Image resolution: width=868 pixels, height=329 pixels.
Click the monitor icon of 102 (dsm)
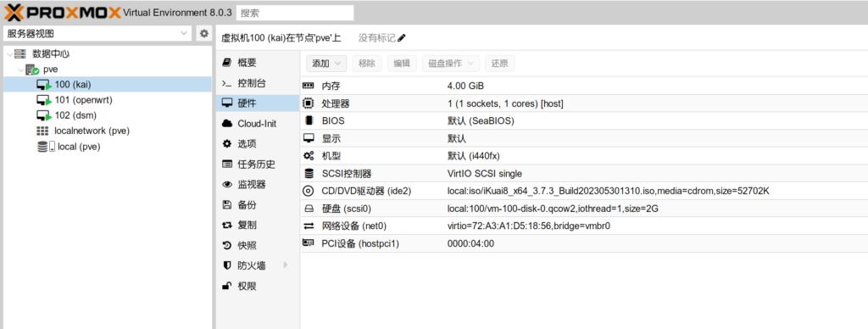point(44,116)
